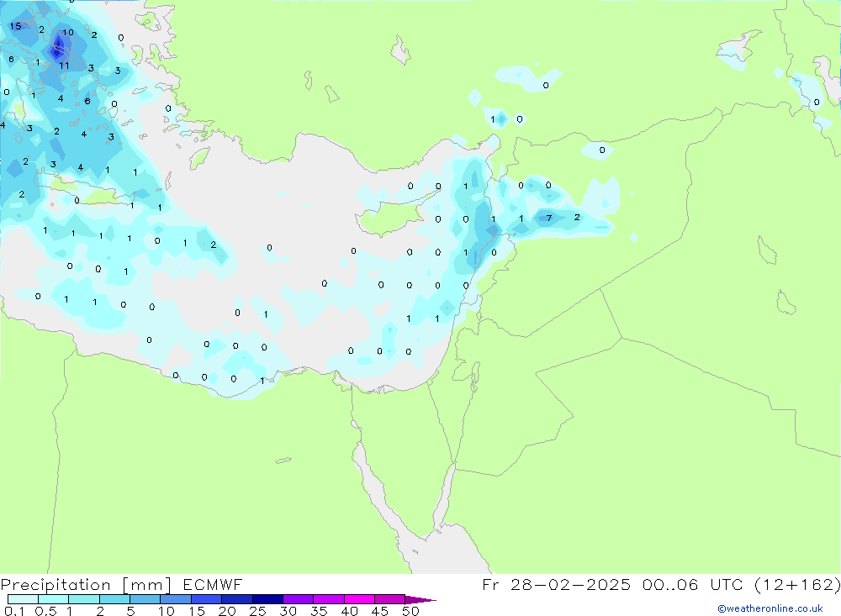Image resolution: width=841 pixels, height=616 pixels.
Task: Click the 'Precipitation [mm]' title text
Action: click(86, 584)
